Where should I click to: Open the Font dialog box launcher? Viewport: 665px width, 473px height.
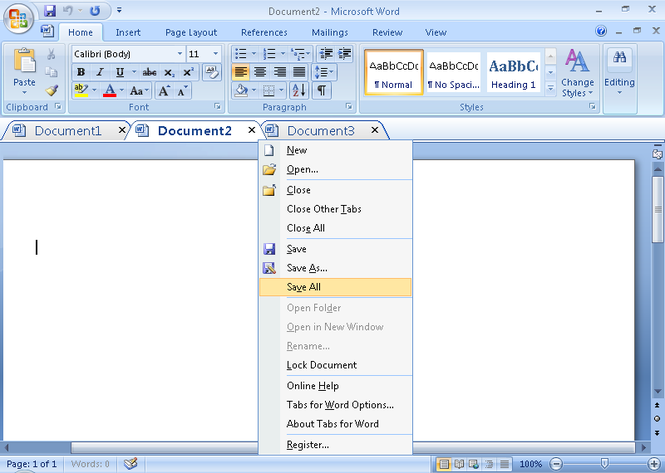tap(218, 106)
